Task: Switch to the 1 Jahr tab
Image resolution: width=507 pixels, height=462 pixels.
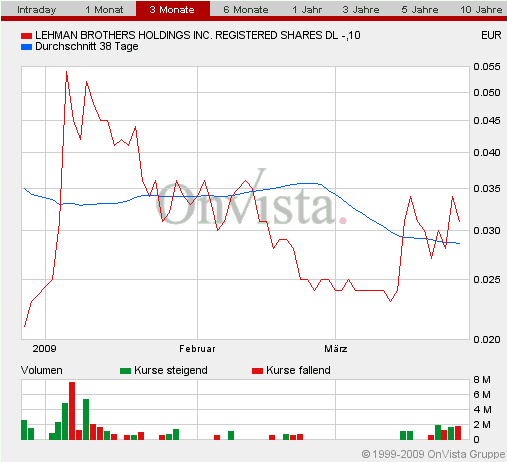Action: click(307, 9)
